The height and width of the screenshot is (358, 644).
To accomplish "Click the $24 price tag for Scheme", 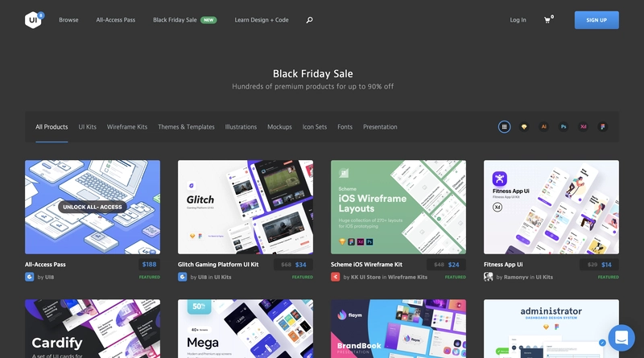I will [x=453, y=265].
